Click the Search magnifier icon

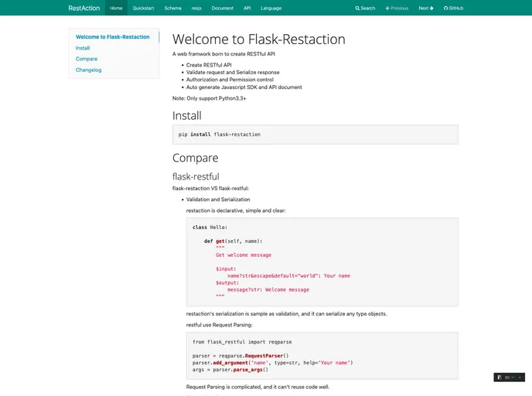[x=357, y=9]
